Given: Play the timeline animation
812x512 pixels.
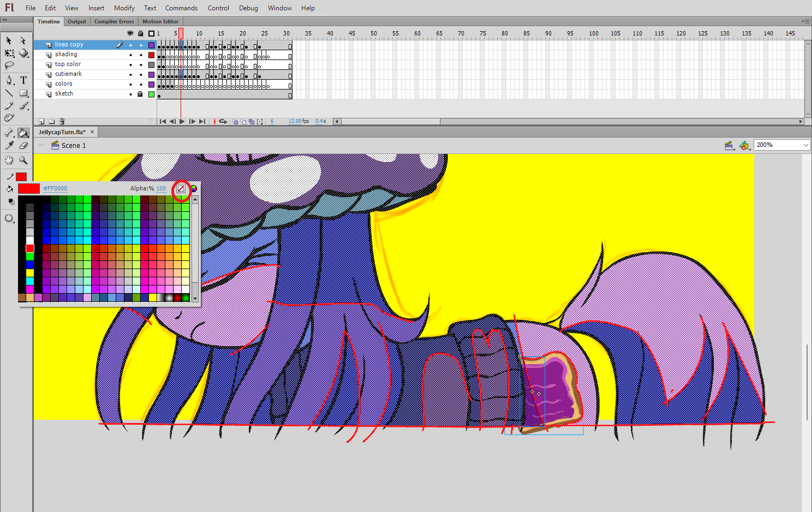Looking at the screenshot, I should pos(182,122).
